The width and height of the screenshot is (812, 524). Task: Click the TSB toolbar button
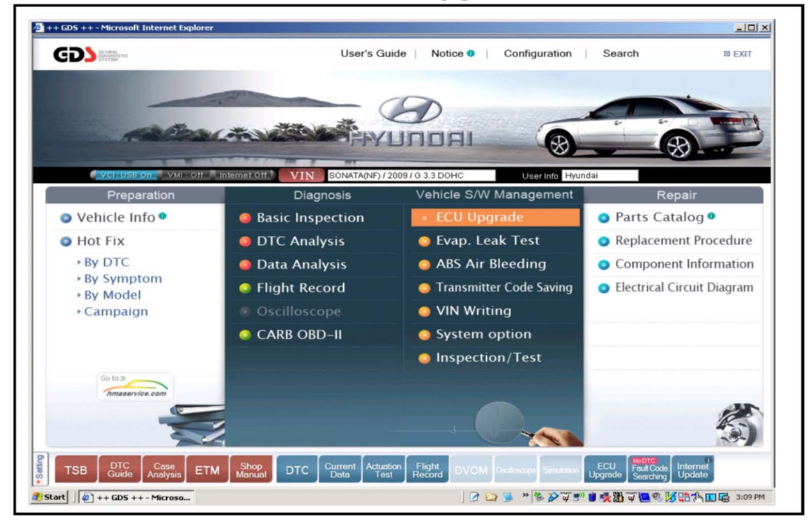click(75, 470)
